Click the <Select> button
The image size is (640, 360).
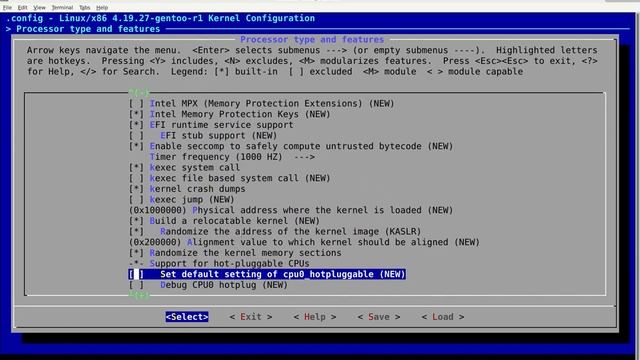point(187,317)
